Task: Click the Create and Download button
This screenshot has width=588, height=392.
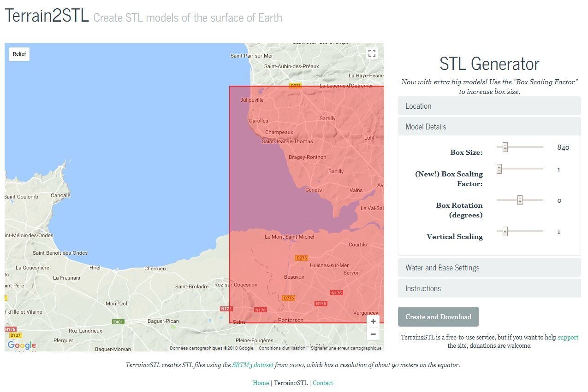Action: click(x=438, y=317)
